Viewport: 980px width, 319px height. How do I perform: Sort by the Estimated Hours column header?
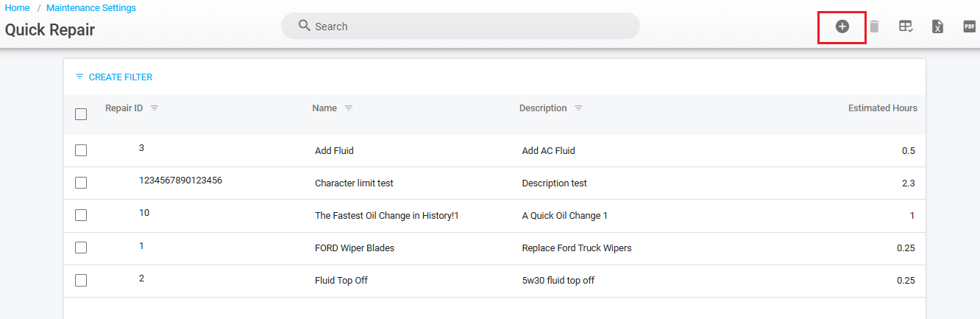point(882,108)
